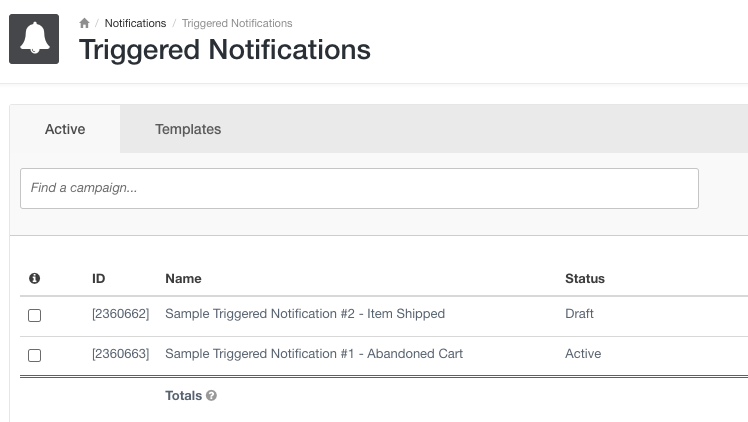Click the bell notifications icon
Image resolution: width=748 pixels, height=422 pixels.
click(34, 39)
